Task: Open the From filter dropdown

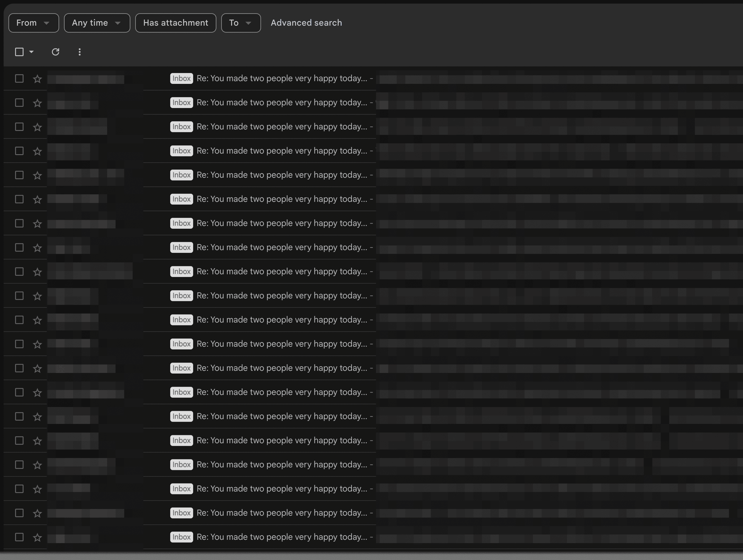Action: tap(33, 23)
